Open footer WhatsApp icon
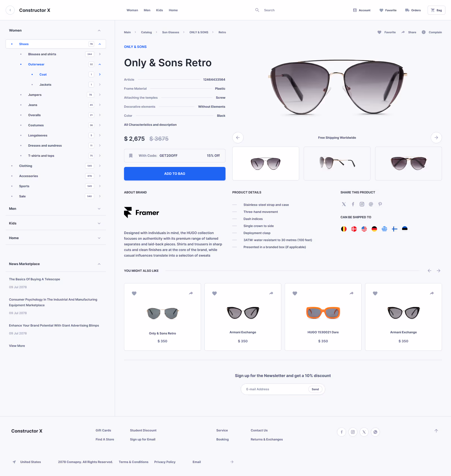This screenshot has width=451, height=476. tap(375, 432)
